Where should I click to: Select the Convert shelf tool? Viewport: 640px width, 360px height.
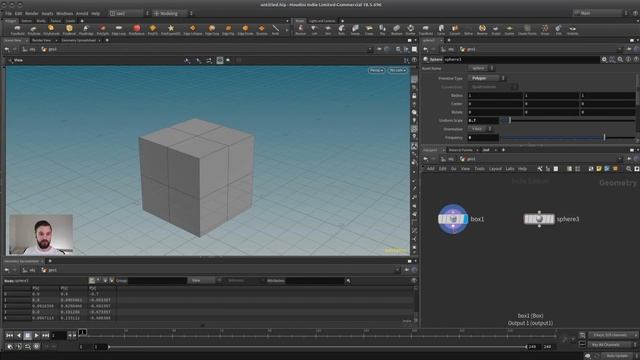coord(455,29)
